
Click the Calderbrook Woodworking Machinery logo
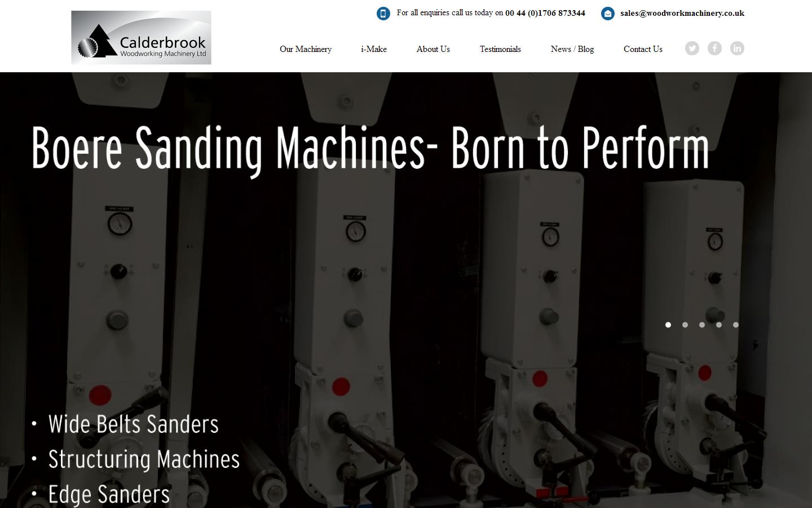(141, 37)
